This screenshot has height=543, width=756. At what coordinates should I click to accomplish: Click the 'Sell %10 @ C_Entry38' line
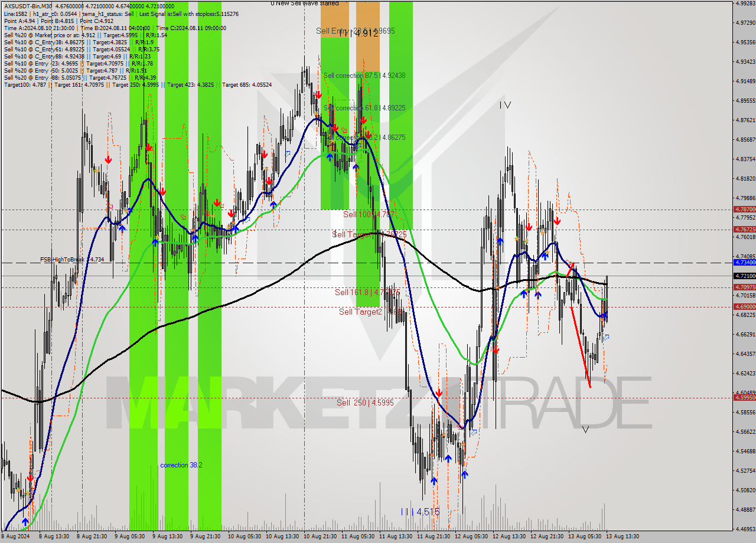click(79, 42)
